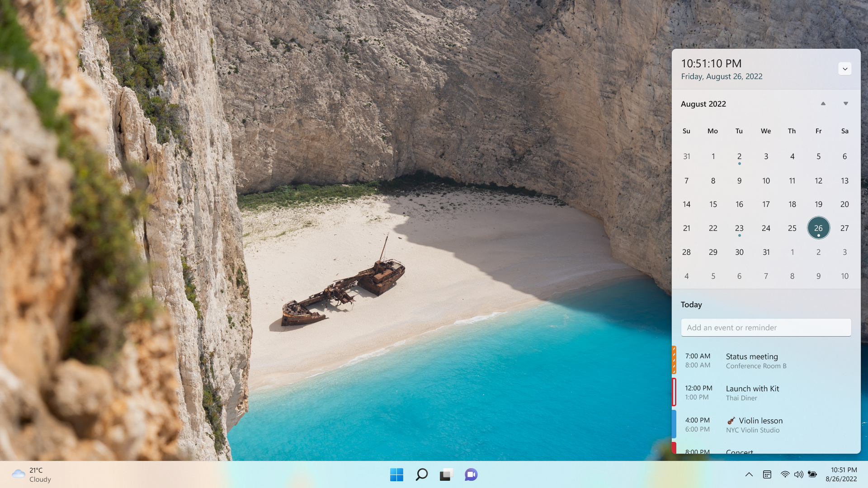Click the Add an event or reminder field
Image resolution: width=868 pixels, height=488 pixels.
click(766, 328)
